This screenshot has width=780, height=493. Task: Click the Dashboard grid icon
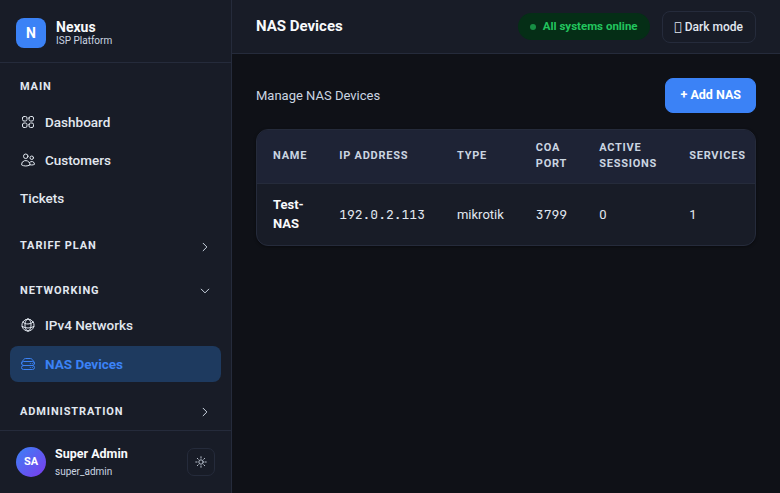coord(28,122)
